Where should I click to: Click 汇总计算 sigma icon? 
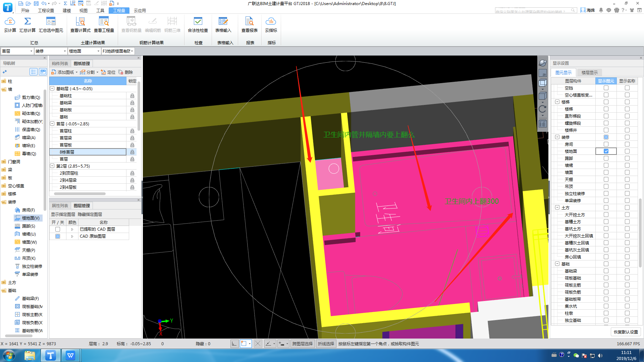point(28,25)
